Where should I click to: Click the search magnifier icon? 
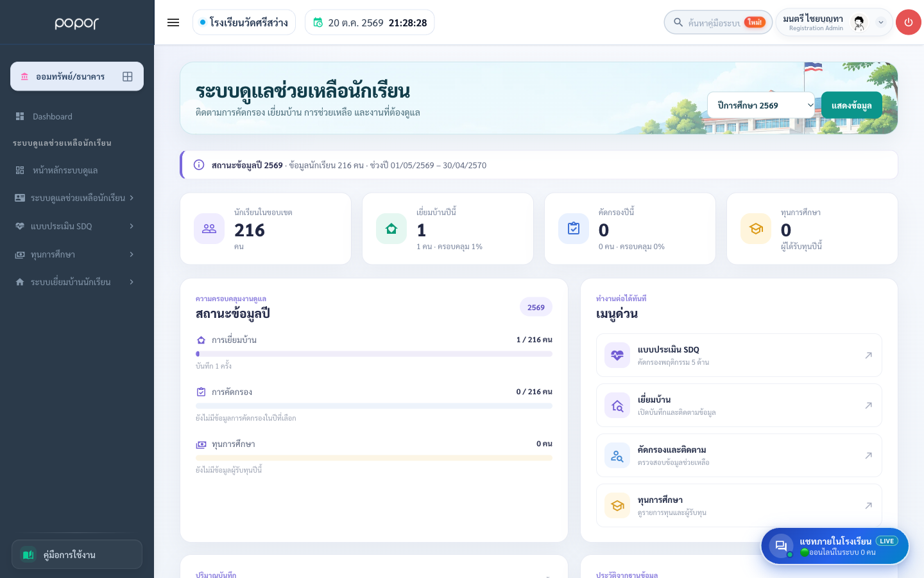click(x=678, y=22)
